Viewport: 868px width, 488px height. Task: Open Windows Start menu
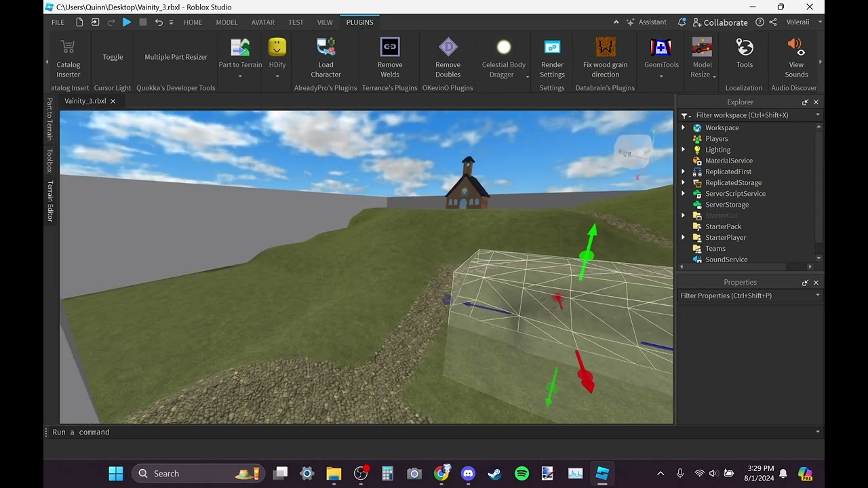click(116, 473)
